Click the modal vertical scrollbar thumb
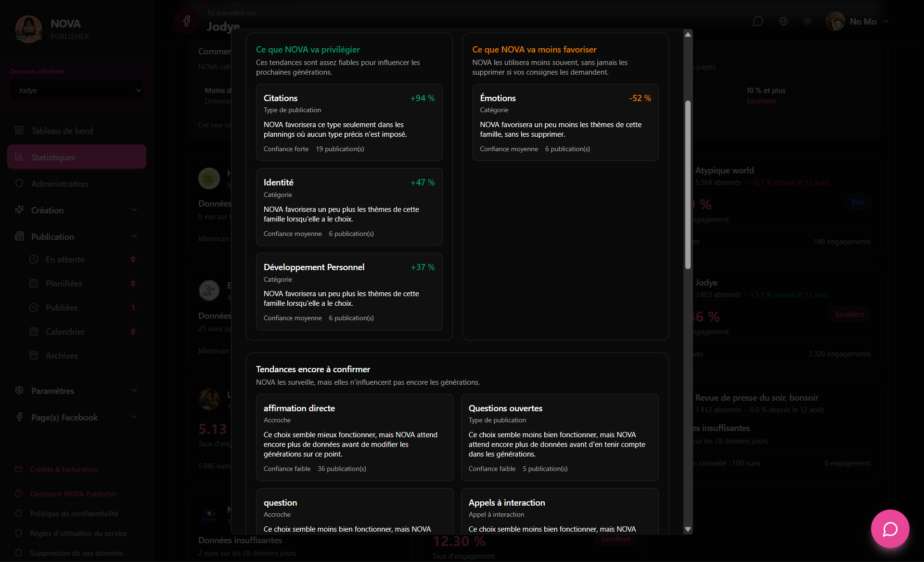 coord(688,184)
